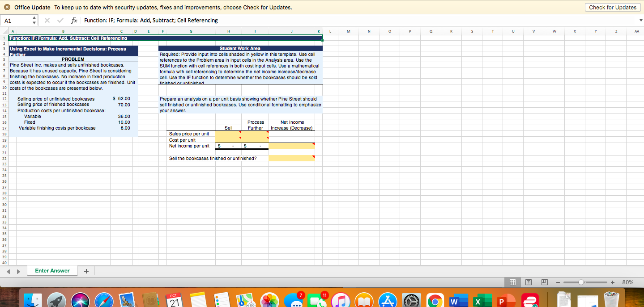The height and width of the screenshot is (307, 644).
Task: Open Page Break Preview from the status bar
Action: (544, 282)
